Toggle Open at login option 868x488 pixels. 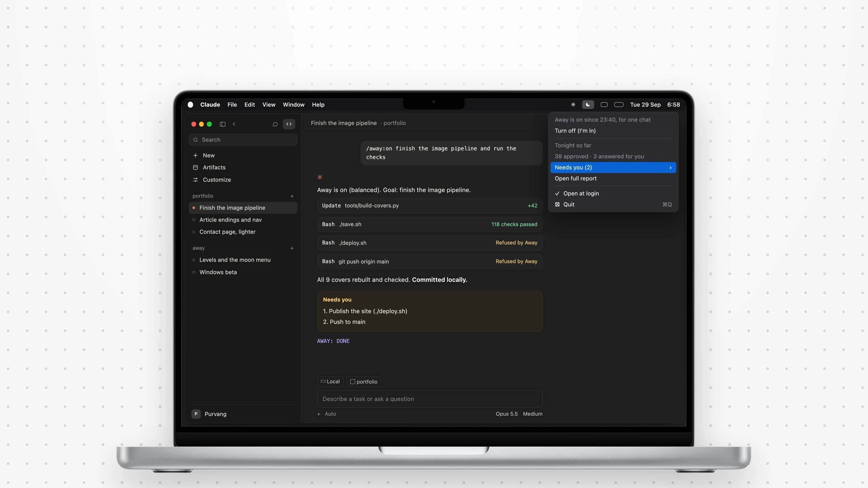click(613, 194)
